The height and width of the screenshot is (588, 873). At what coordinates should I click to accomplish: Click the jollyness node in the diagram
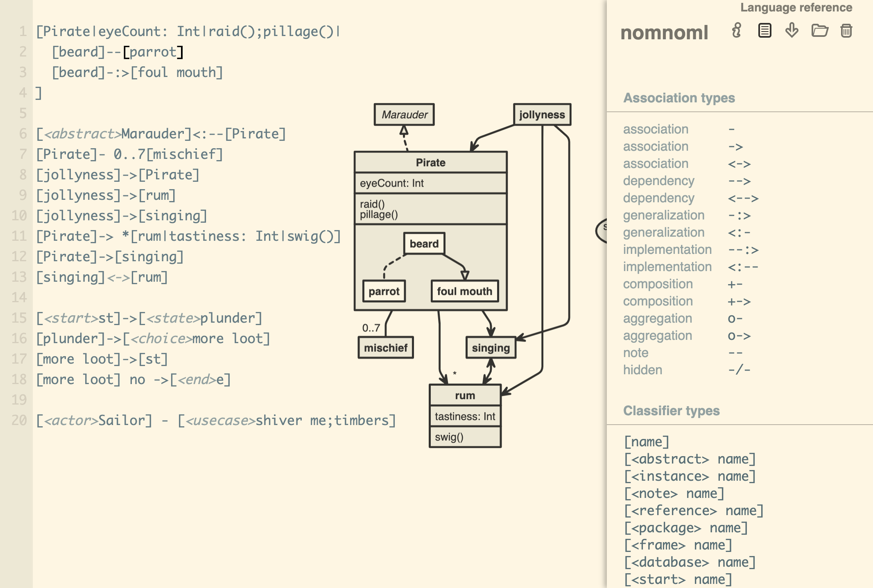pos(541,115)
